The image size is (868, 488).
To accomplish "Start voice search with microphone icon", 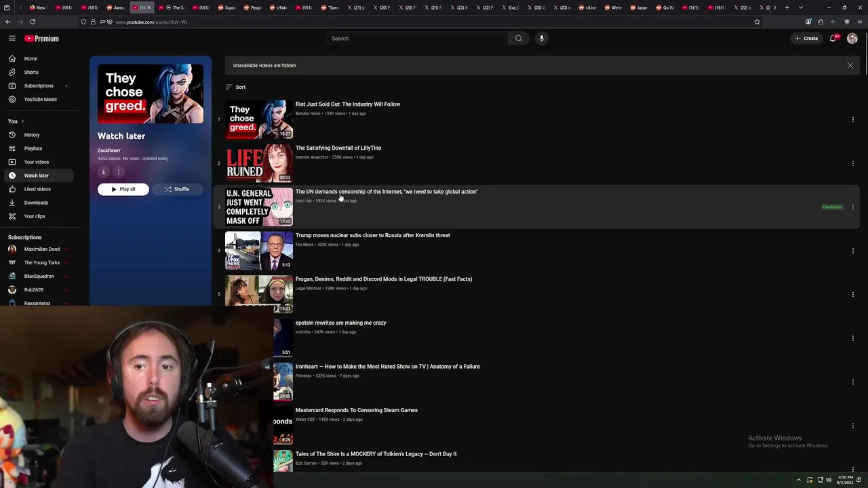I will click(x=542, y=39).
